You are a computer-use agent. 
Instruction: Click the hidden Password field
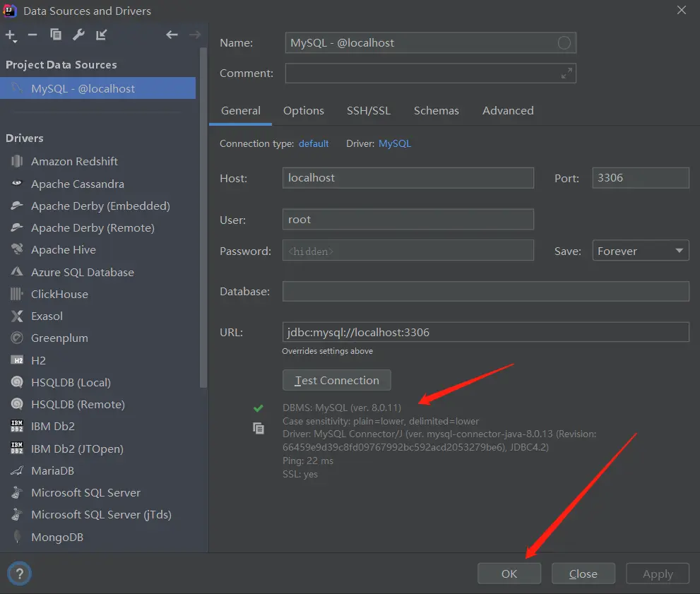(x=408, y=250)
